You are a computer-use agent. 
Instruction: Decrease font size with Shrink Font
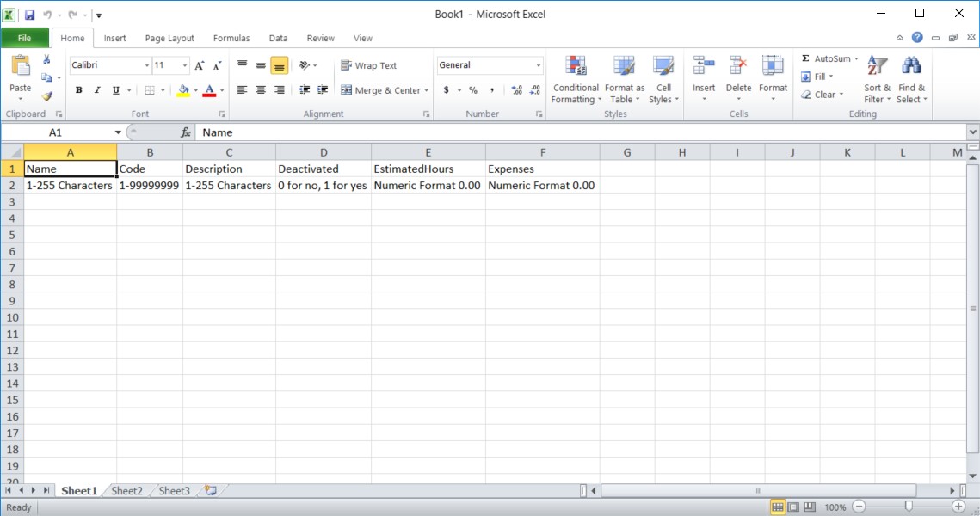pos(217,65)
